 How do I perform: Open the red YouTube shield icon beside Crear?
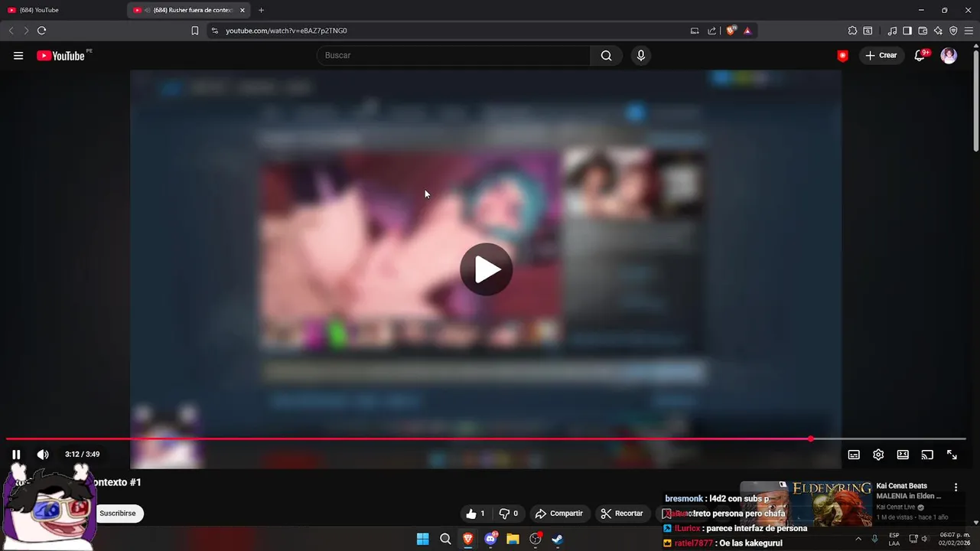coord(843,56)
